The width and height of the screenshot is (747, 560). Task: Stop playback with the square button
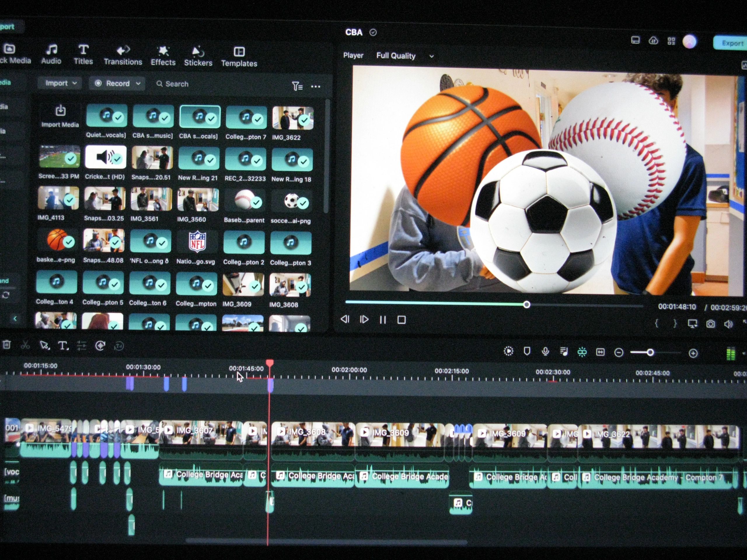pos(401,320)
